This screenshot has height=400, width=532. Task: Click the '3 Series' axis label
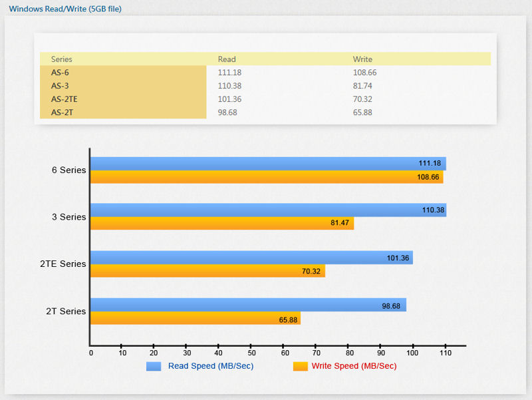pos(69,217)
